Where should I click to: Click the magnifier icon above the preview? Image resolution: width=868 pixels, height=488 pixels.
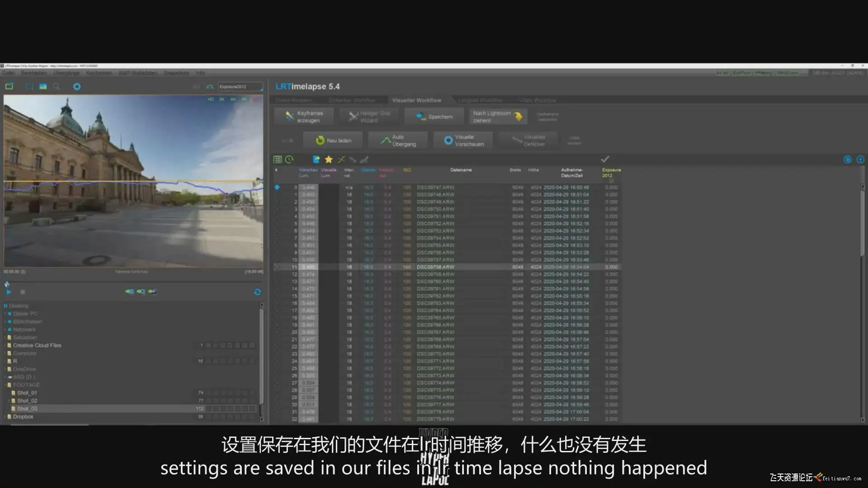click(x=57, y=86)
